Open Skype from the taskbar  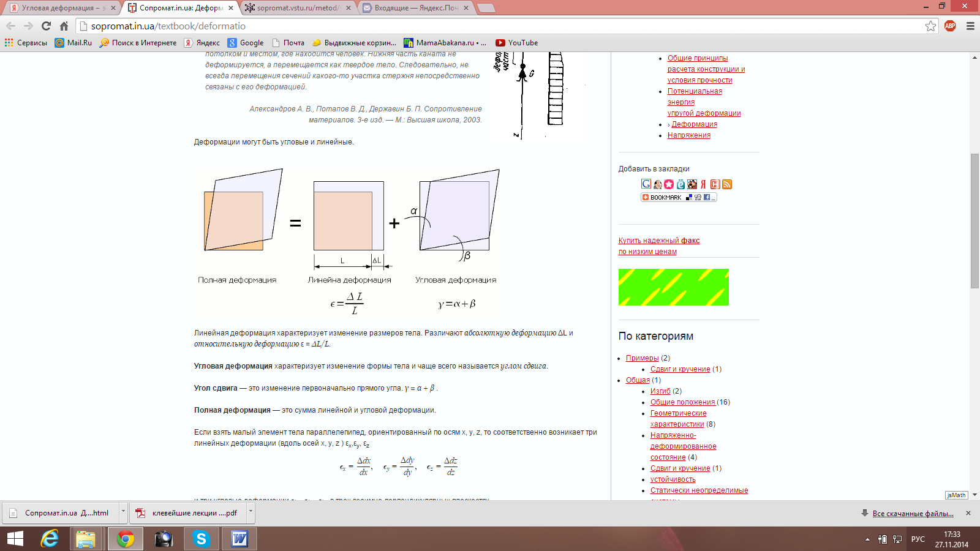pyautogui.click(x=201, y=539)
